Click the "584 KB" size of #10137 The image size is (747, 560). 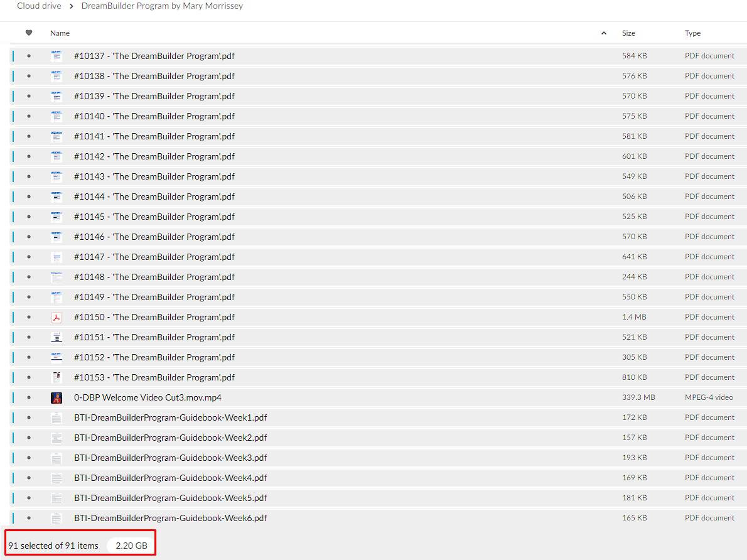click(635, 56)
